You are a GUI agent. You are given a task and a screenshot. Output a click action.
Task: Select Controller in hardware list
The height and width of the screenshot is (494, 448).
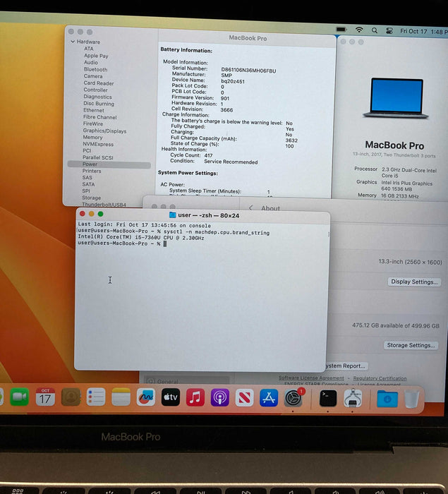(95, 90)
